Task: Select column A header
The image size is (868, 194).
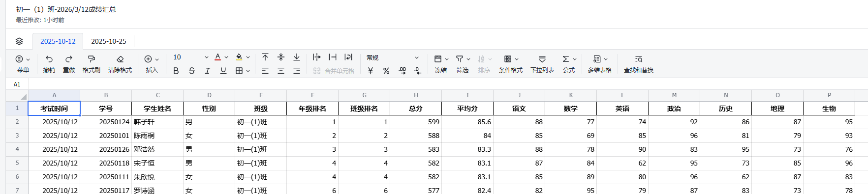Action: (54, 95)
